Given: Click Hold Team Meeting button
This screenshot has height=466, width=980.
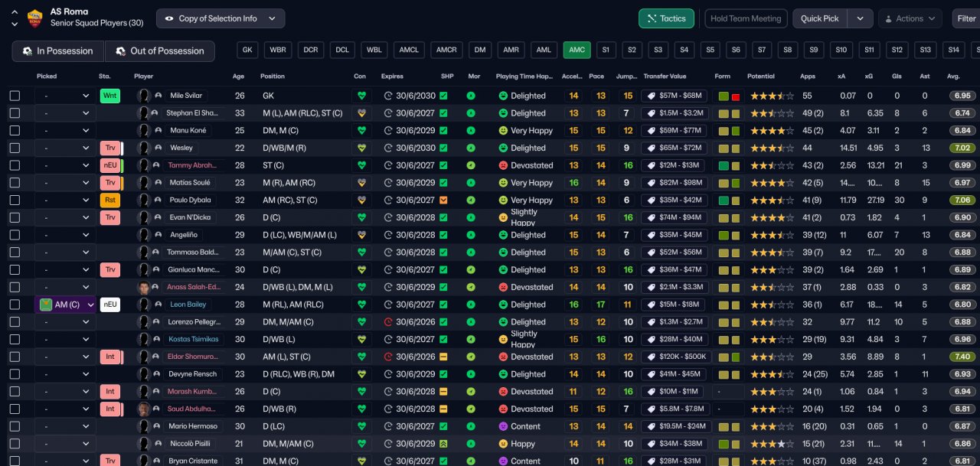Looking at the screenshot, I should [x=746, y=18].
